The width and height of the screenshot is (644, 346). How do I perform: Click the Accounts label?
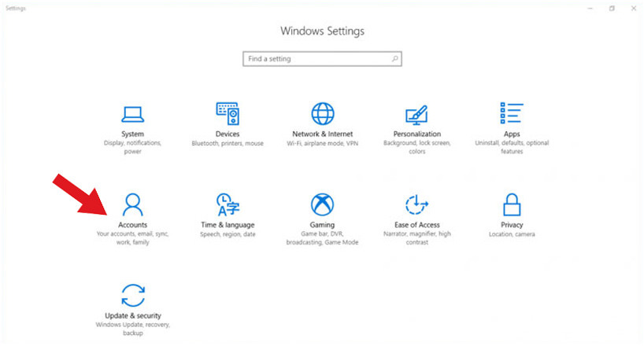pyautogui.click(x=133, y=225)
